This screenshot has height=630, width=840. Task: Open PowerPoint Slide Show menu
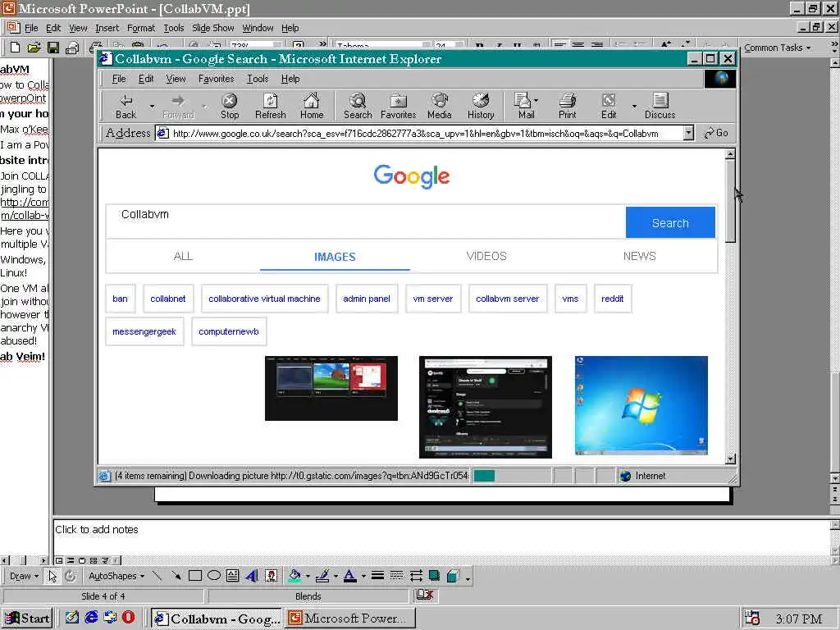(212, 28)
